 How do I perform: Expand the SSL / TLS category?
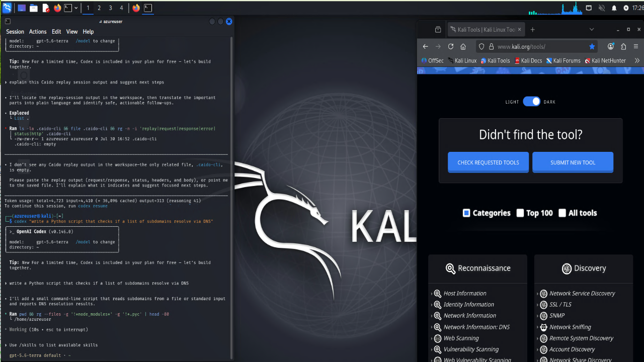tap(554, 304)
